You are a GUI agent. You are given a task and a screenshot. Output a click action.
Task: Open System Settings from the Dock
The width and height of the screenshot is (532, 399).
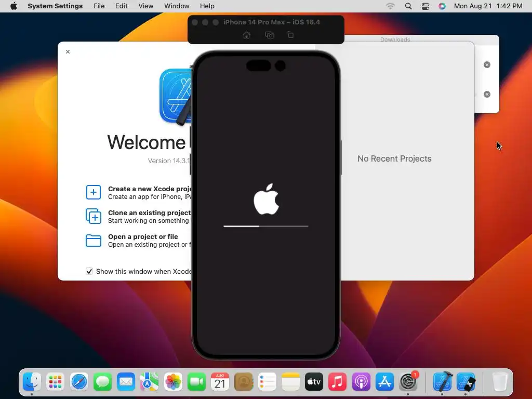(408, 382)
